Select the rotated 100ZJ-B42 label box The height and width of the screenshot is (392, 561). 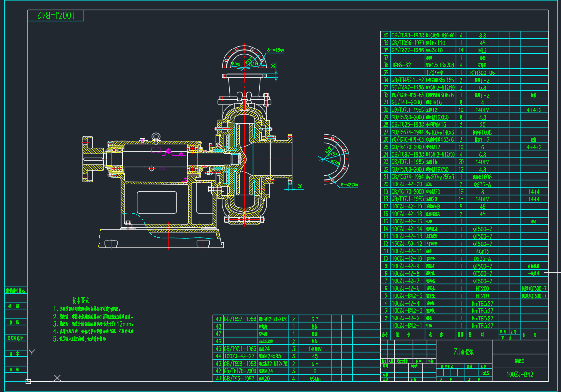[x=55, y=15]
